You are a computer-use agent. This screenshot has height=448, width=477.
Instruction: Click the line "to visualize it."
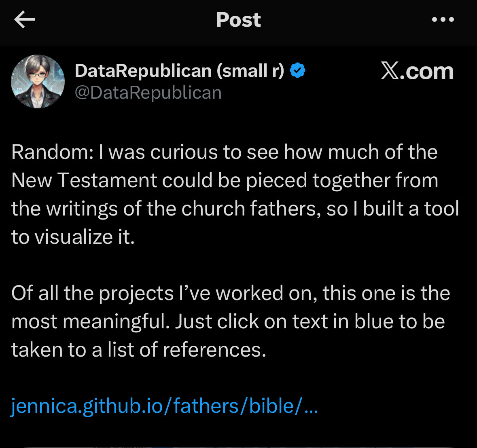(x=73, y=237)
